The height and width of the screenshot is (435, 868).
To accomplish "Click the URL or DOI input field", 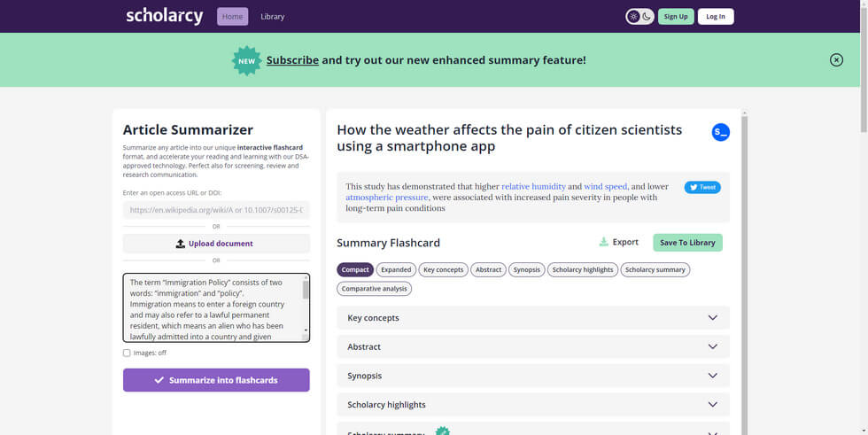I will (x=216, y=210).
